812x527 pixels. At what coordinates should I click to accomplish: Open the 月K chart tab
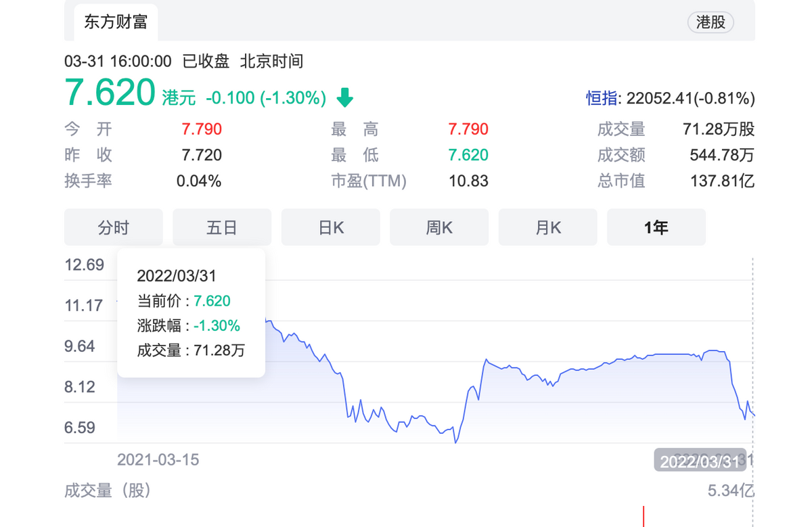point(548,227)
